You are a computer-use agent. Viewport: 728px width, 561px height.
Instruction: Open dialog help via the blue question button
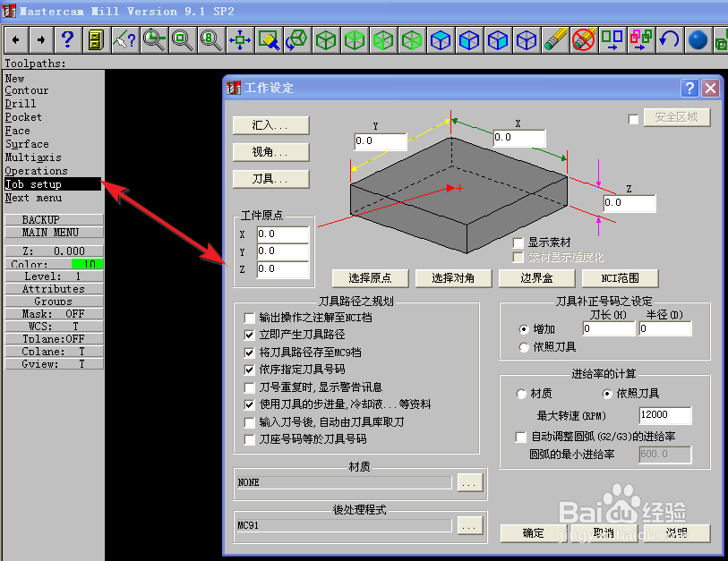[689, 88]
